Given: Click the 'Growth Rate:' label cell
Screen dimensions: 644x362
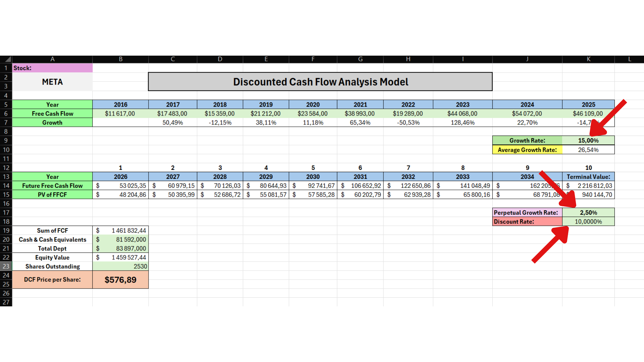Looking at the screenshot, I should pos(527,140).
